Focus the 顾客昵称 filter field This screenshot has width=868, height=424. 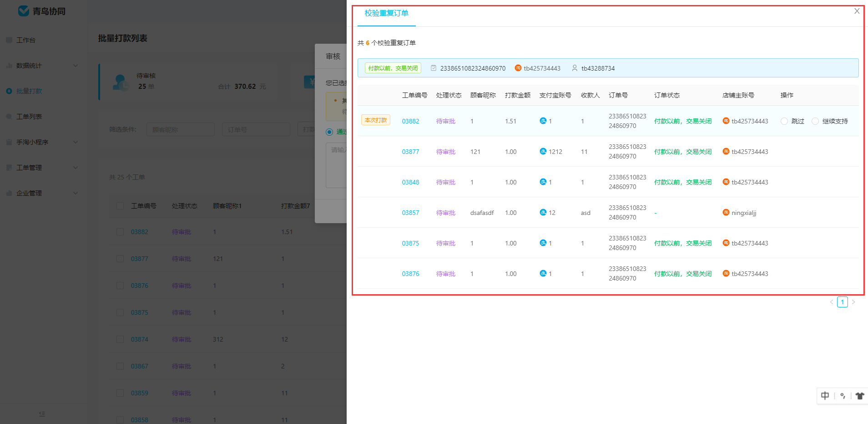[x=181, y=130]
